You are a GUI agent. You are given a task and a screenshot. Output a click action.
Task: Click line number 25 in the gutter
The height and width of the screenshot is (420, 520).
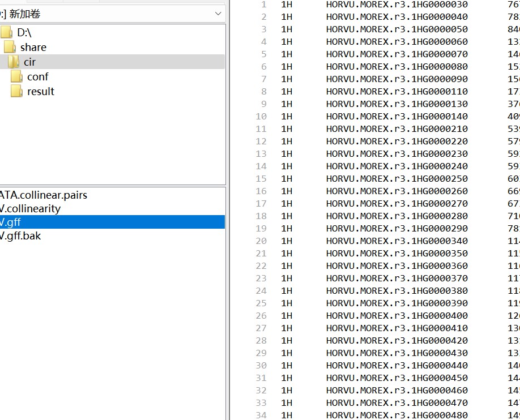click(x=261, y=303)
